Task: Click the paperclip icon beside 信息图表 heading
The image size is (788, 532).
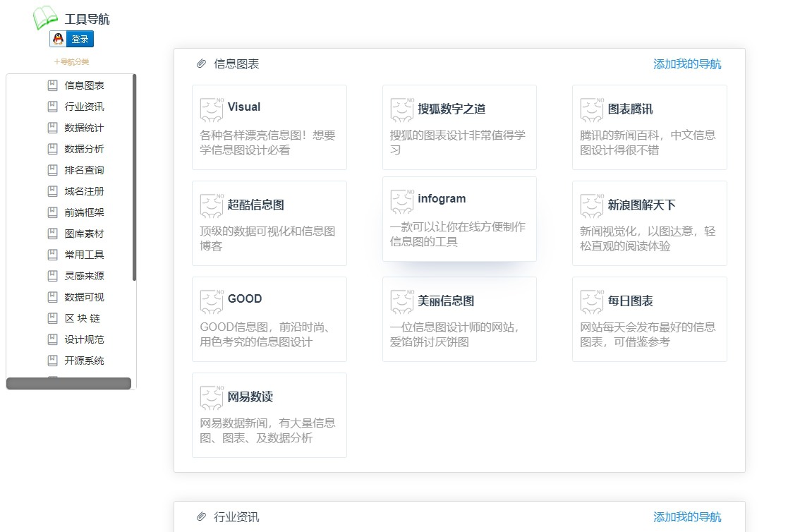Action: pos(201,64)
